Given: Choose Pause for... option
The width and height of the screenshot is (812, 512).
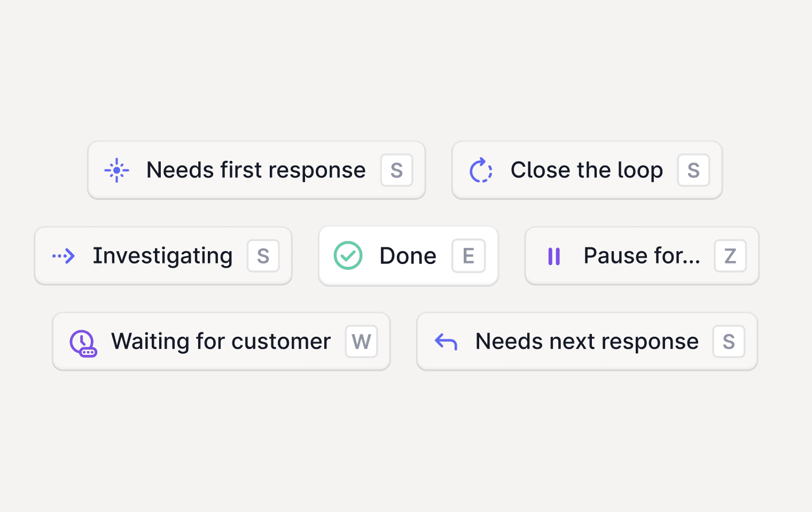Looking at the screenshot, I should point(641,256).
